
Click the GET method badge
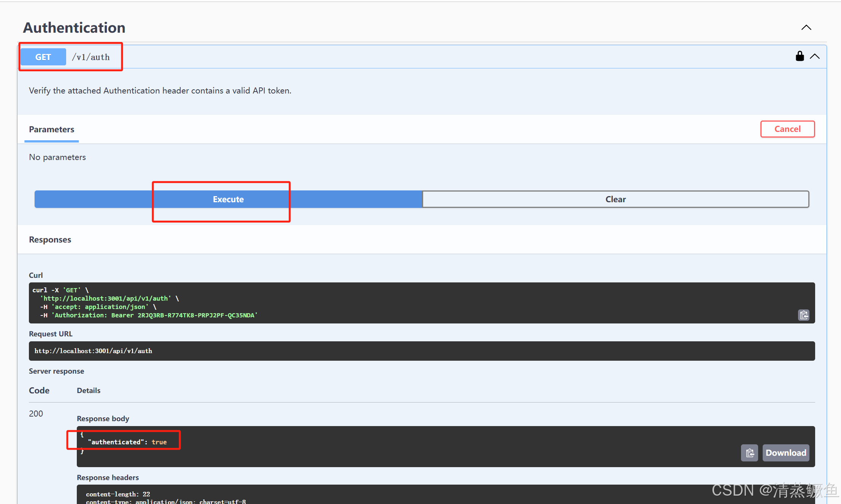43,57
